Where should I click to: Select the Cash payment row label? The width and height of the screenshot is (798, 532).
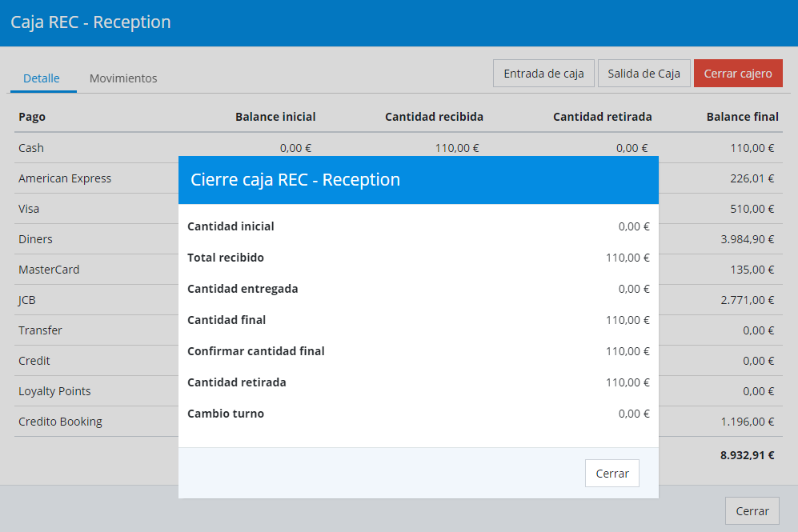coord(31,148)
